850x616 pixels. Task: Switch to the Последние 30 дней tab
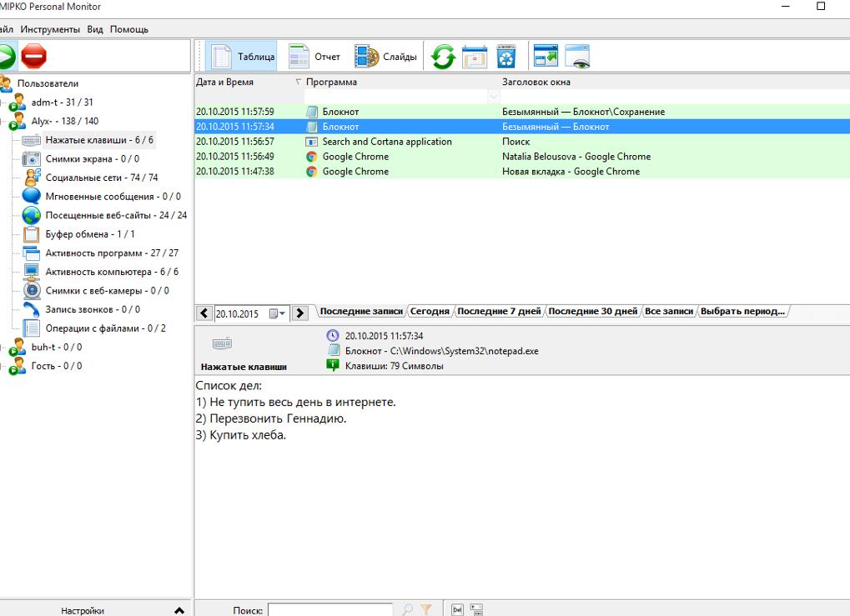pos(593,312)
